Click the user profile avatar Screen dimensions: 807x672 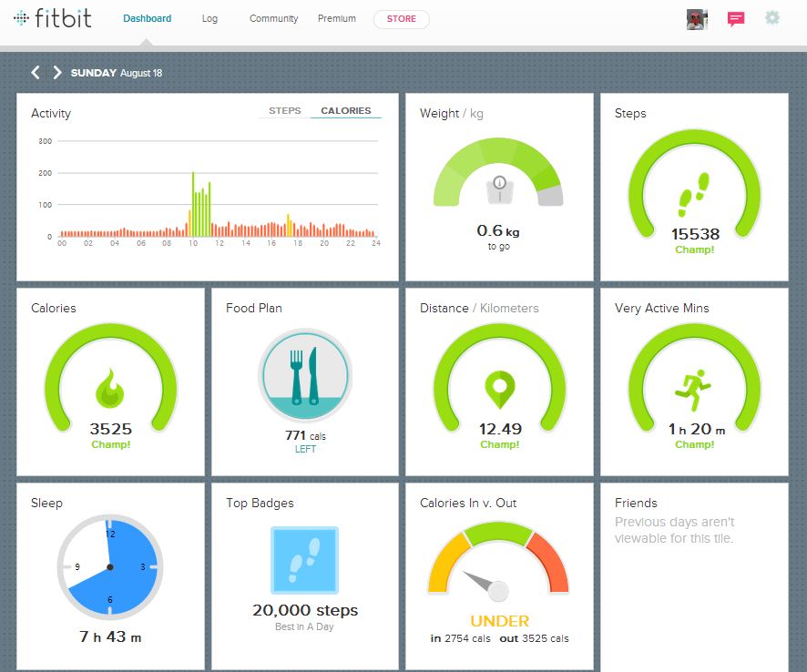click(x=698, y=19)
